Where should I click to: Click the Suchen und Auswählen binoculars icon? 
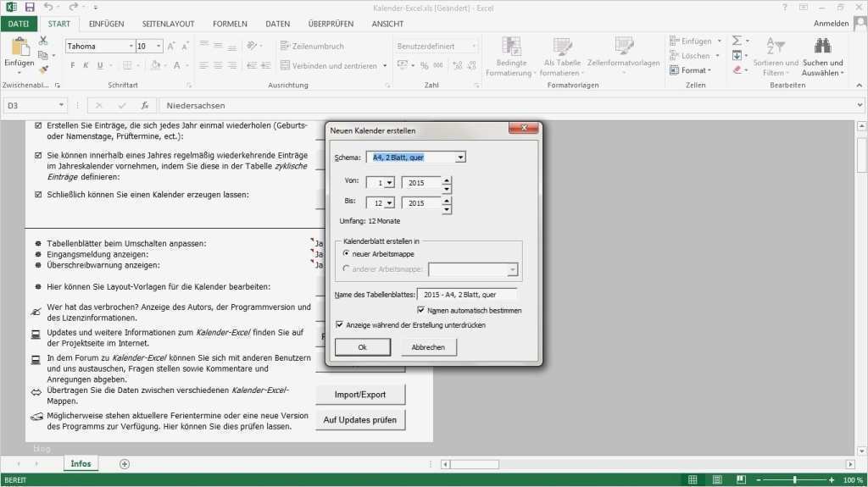coord(822,47)
